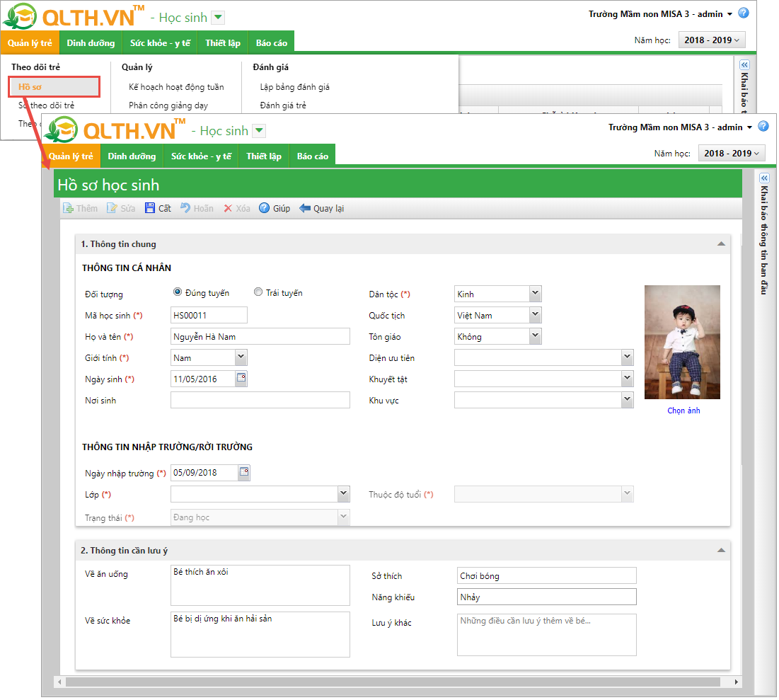Click the Mã học sinh field
Screen dimensions: 779x700
[209, 315]
